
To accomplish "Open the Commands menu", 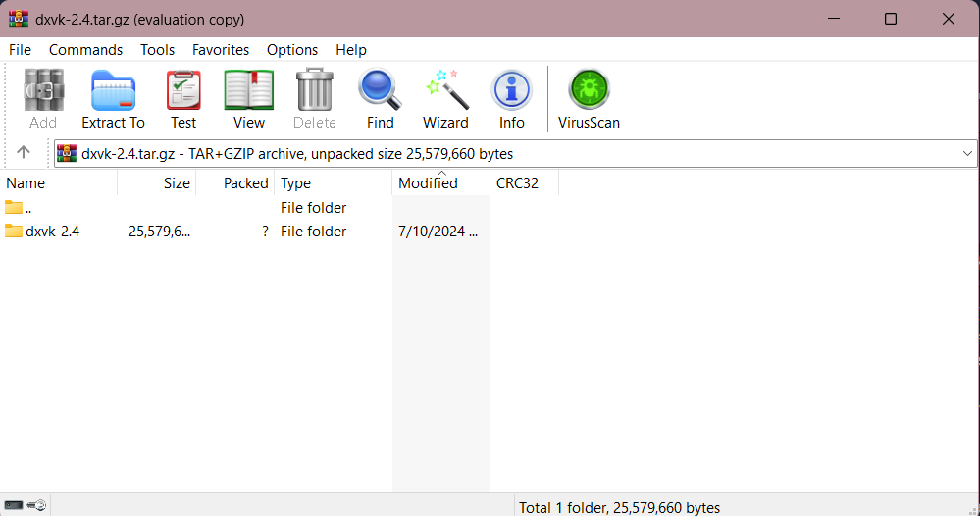I will coord(85,49).
